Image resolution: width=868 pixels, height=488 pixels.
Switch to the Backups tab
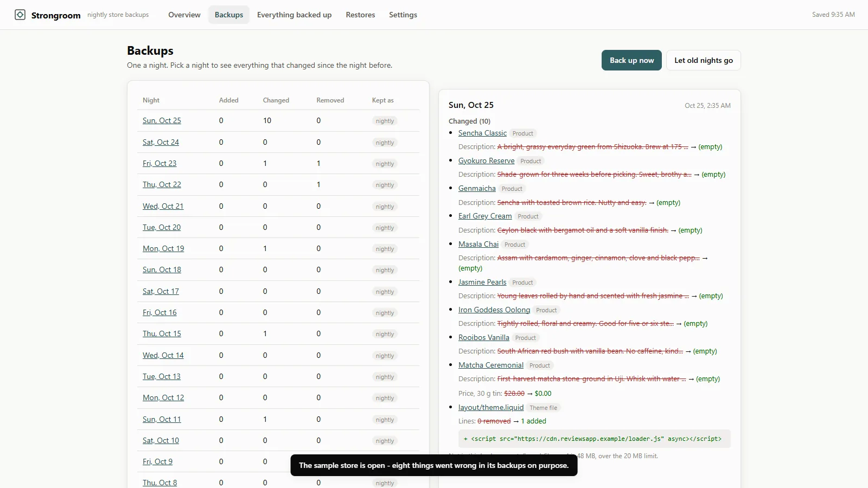229,15
